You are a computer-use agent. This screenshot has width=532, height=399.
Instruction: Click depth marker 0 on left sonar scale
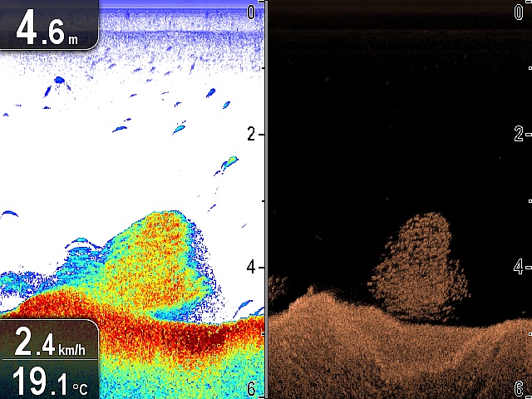[252, 12]
